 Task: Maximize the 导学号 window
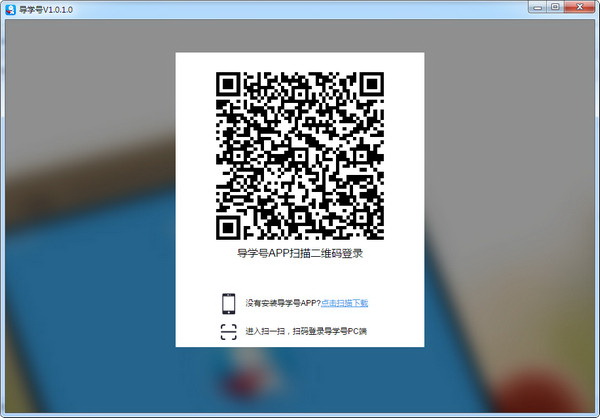click(x=555, y=7)
